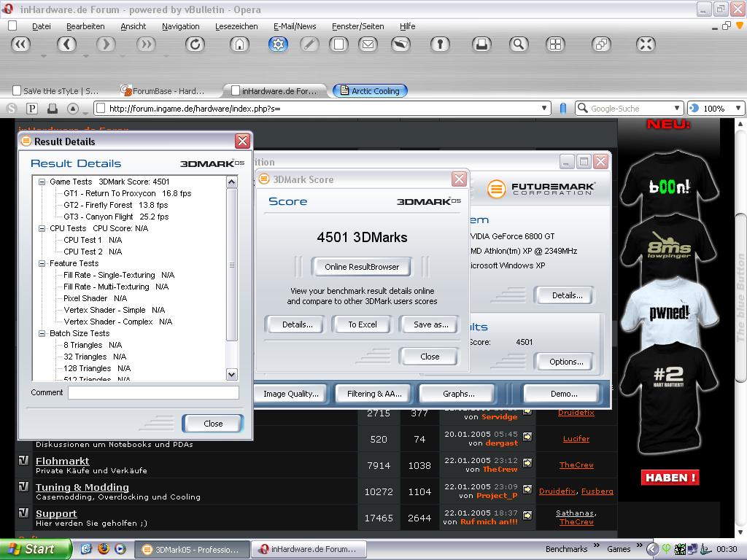Toggle the checkbox left of Datei menu

[x=13, y=26]
